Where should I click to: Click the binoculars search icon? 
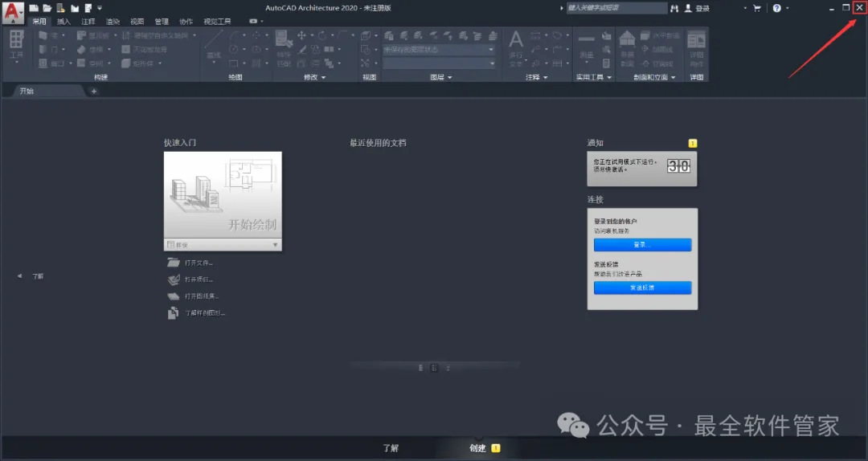[674, 8]
